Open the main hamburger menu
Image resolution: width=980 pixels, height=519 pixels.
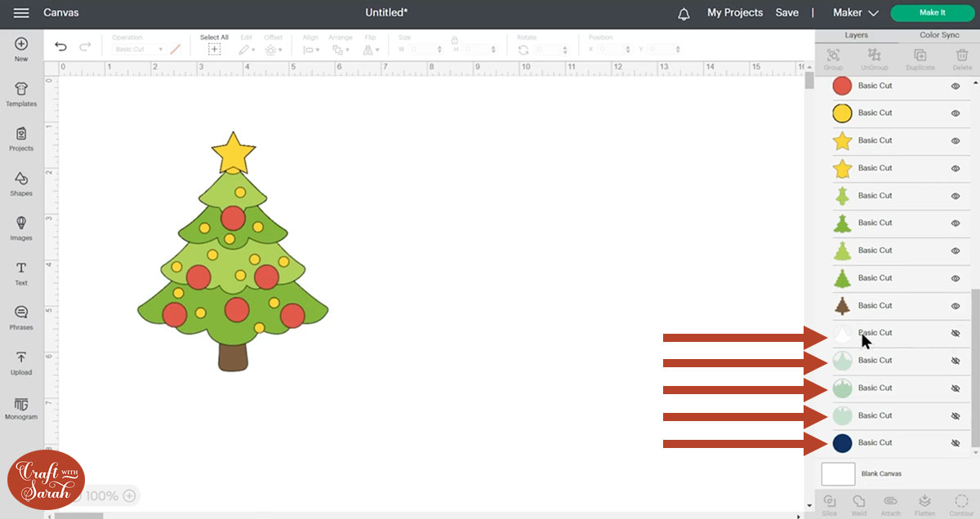21,13
